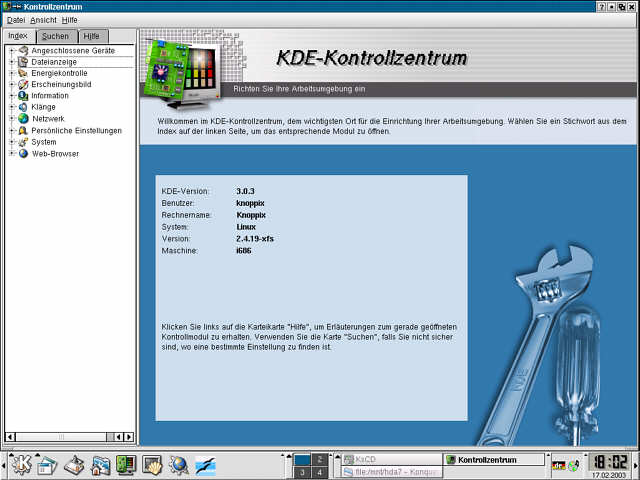Click the Erscheinungsbild tree icon
640x480 pixels.
point(23,84)
